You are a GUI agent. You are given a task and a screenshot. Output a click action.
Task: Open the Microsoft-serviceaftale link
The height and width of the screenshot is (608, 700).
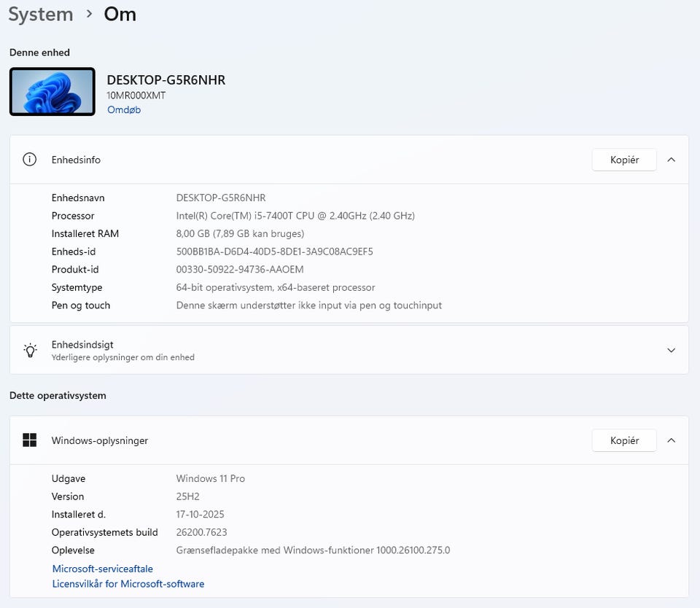point(103,569)
